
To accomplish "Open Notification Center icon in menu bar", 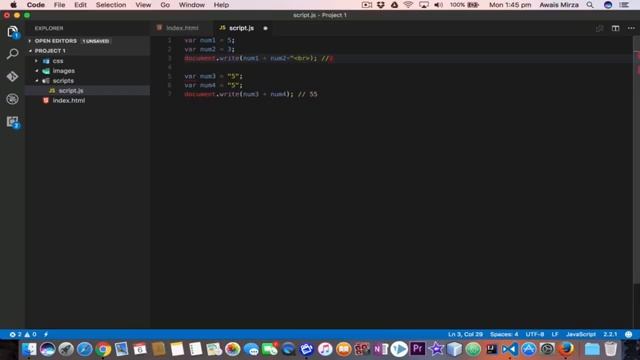I will pyautogui.click(x=624, y=5).
